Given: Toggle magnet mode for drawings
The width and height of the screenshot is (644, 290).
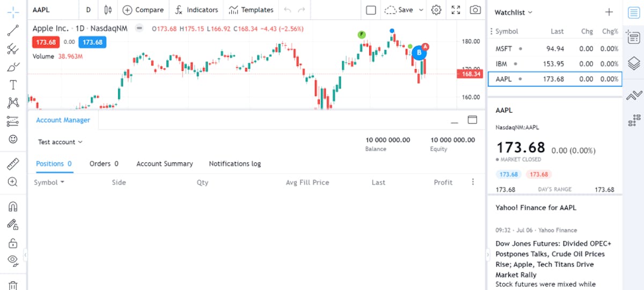Looking at the screenshot, I should click(13, 206).
